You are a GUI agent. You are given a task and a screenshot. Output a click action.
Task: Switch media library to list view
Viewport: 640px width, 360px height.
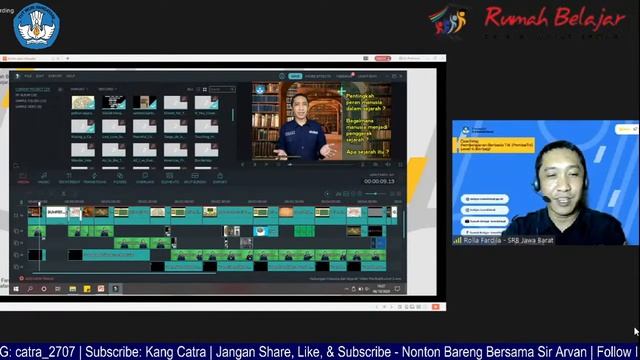(x=198, y=89)
